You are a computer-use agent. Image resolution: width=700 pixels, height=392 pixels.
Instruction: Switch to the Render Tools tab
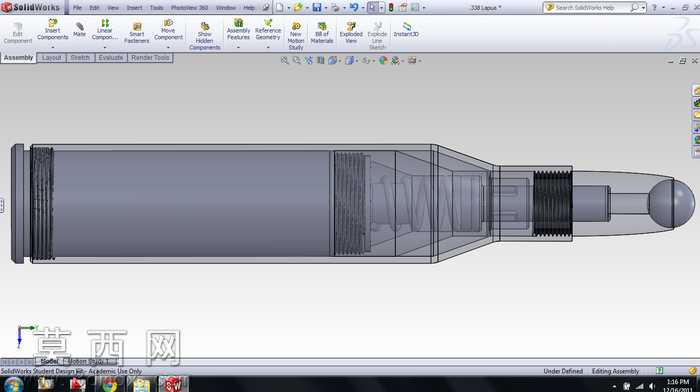tap(150, 58)
